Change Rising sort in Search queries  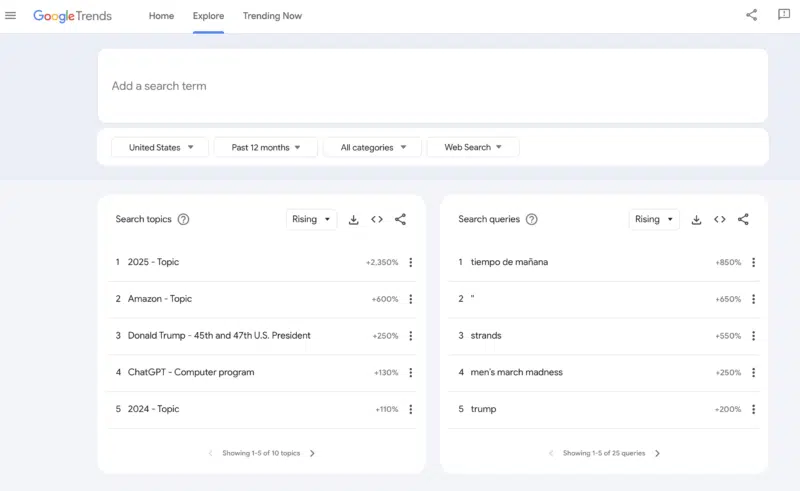[x=654, y=219]
